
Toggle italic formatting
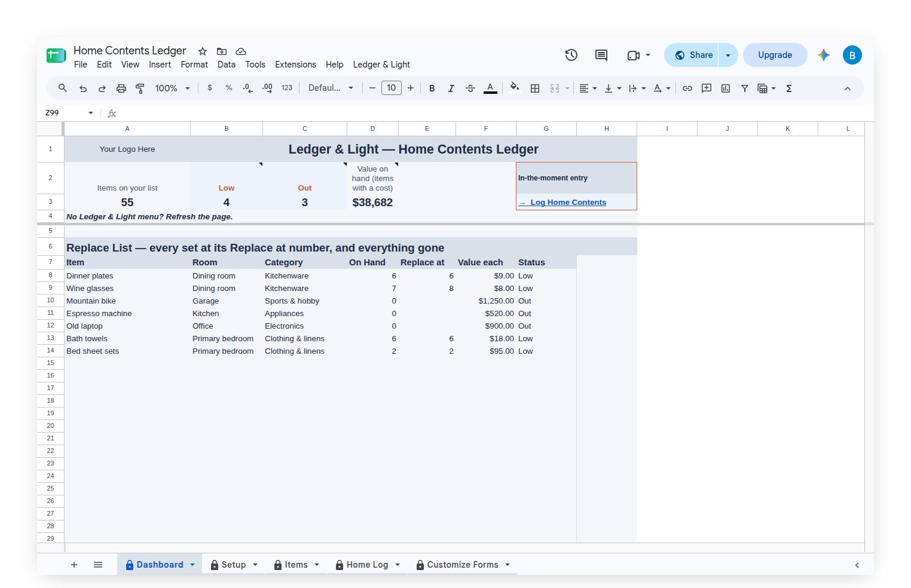point(451,88)
